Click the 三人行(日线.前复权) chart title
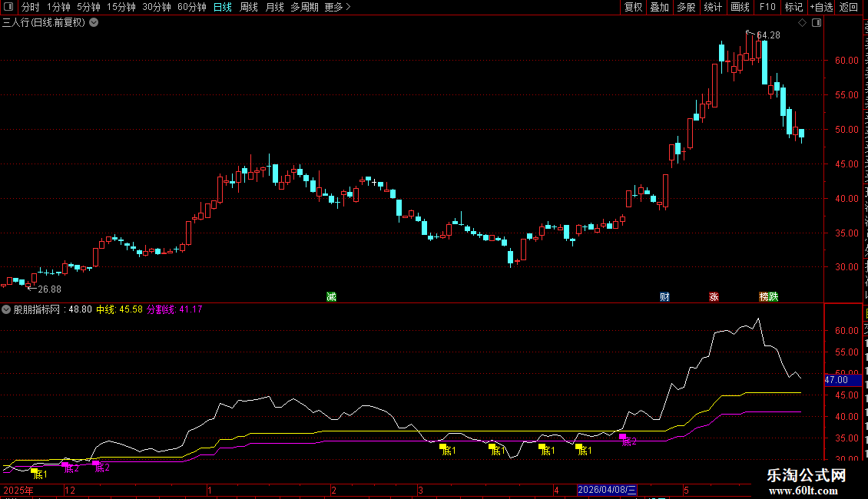 tap(44, 23)
